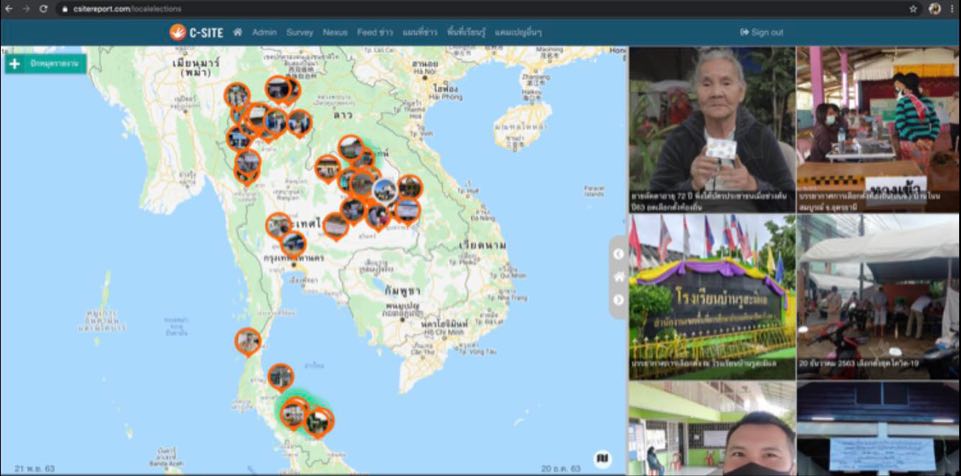Click the right marker in the green southern cluster
This screenshot has height=476, width=961.
coord(318,422)
